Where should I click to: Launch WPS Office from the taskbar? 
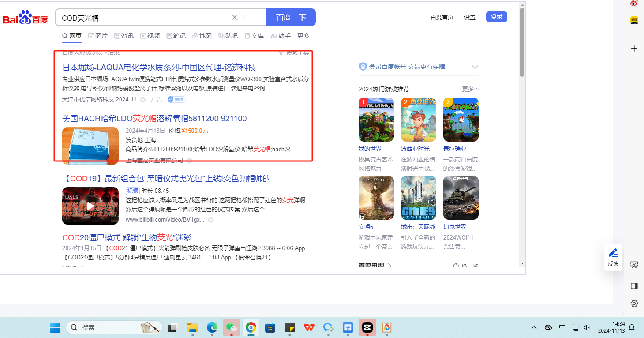click(309, 327)
